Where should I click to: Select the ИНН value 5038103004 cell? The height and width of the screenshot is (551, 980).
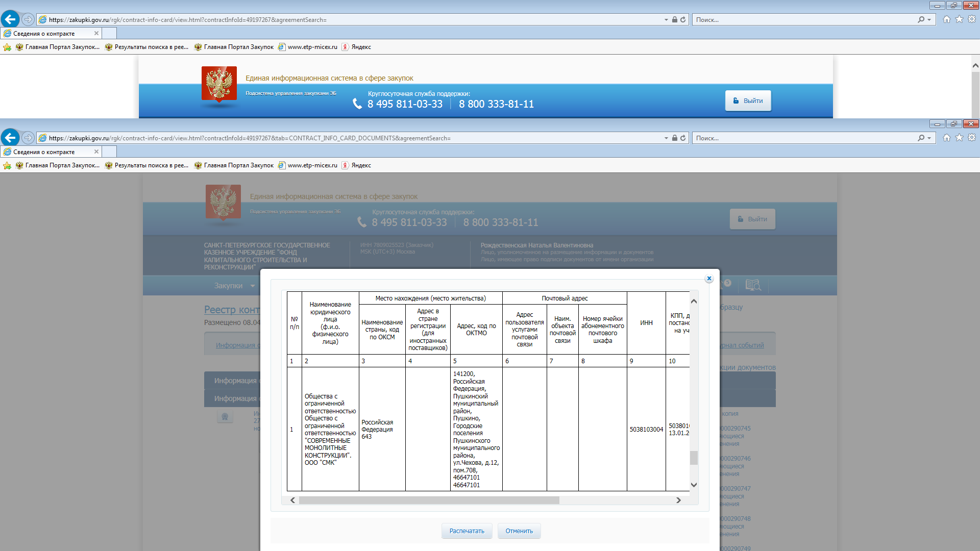click(646, 430)
